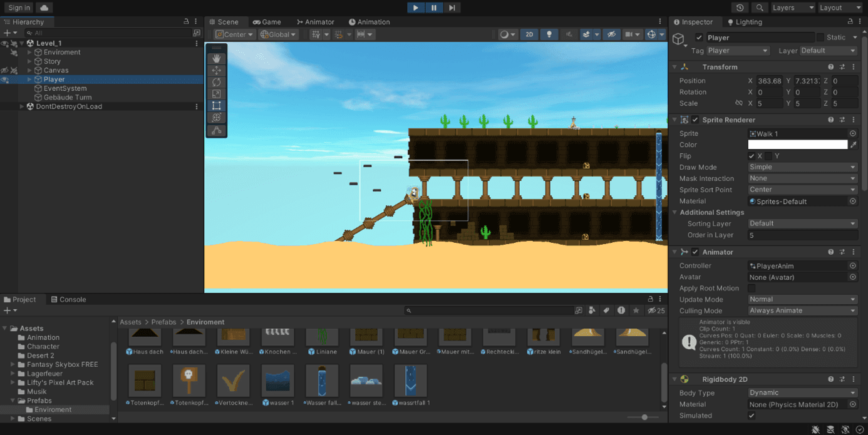Open Sprite Renderer help icon

831,120
